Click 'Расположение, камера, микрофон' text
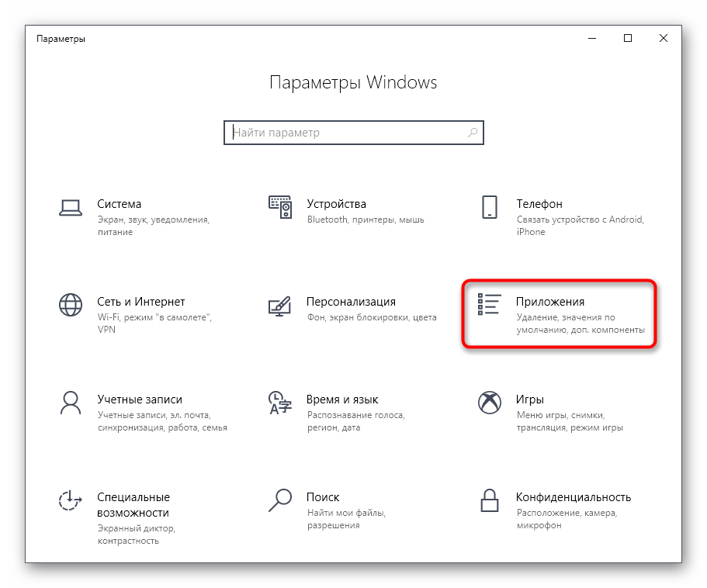Viewport: 707px width, 588px height. point(567,519)
